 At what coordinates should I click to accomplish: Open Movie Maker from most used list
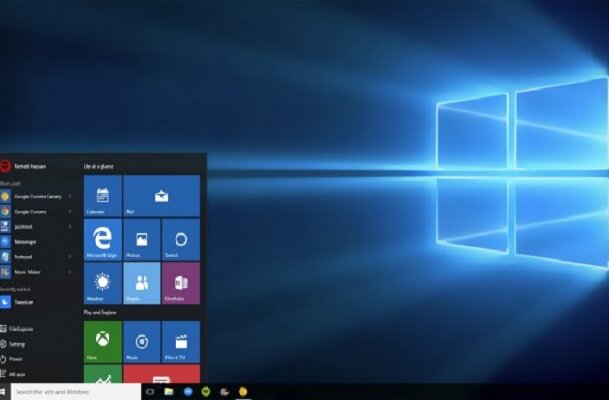25,271
